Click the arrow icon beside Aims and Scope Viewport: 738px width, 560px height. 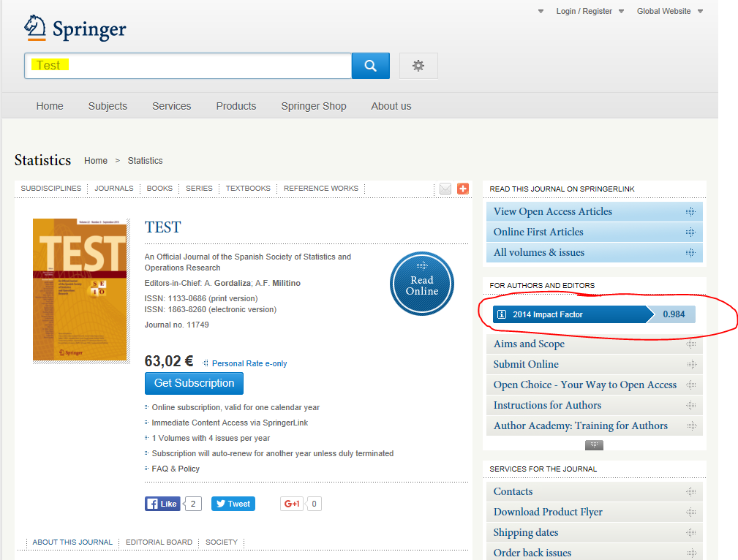(x=691, y=344)
